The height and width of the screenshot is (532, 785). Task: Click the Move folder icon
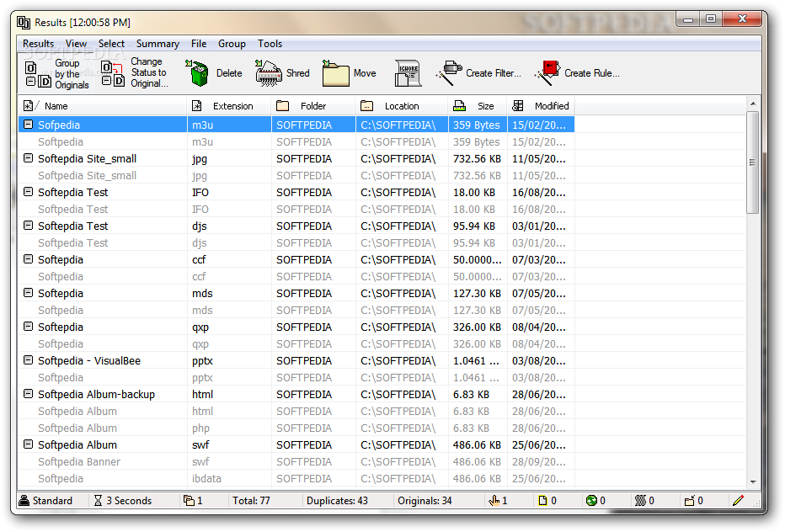pyautogui.click(x=335, y=73)
